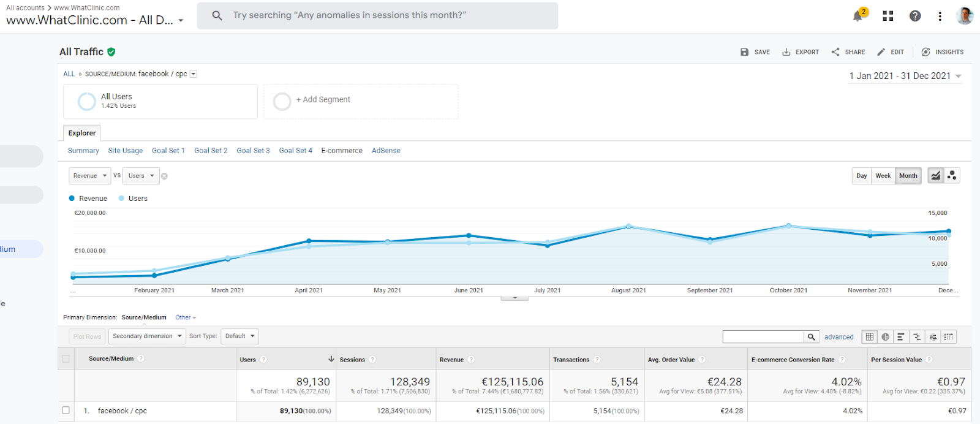Select all rows header checkbox
This screenshot has height=424, width=980.
point(66,359)
